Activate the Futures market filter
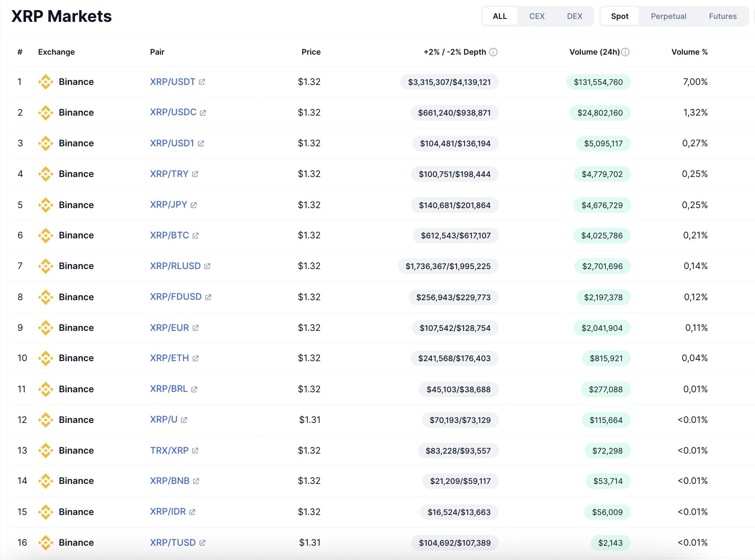This screenshot has height=560, width=755. tap(723, 16)
